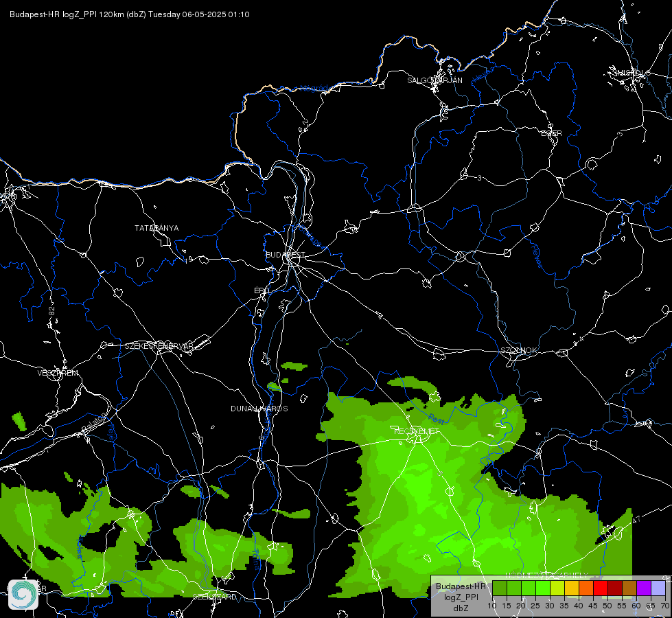Click the 60–65 dBZ purple legend swatch
672x618 pixels.
[x=644, y=588]
